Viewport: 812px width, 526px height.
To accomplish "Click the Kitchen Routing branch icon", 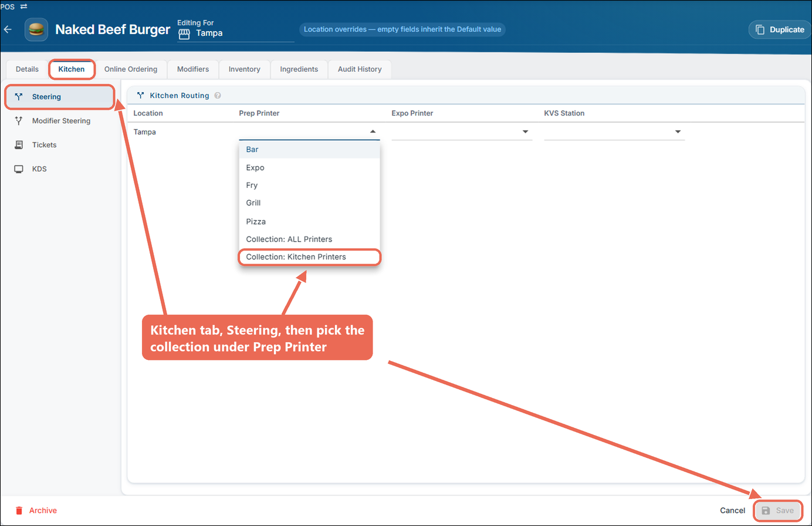I will (x=141, y=95).
